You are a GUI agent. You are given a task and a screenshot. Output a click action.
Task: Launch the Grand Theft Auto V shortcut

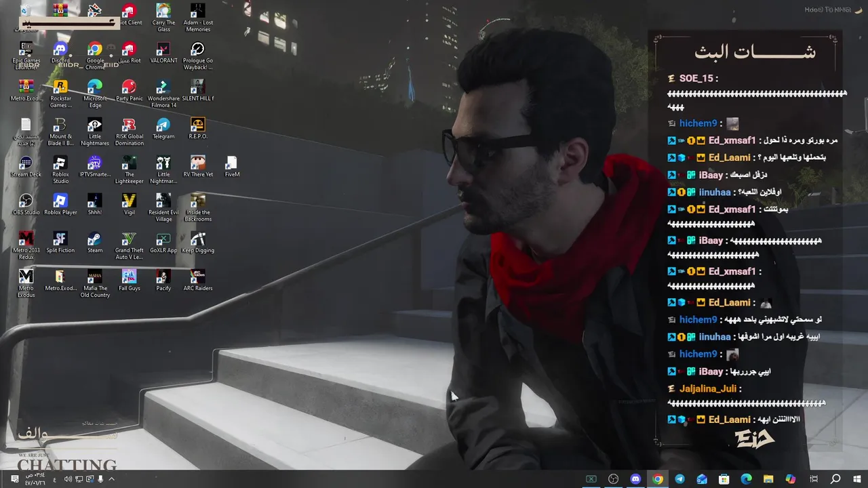point(129,245)
